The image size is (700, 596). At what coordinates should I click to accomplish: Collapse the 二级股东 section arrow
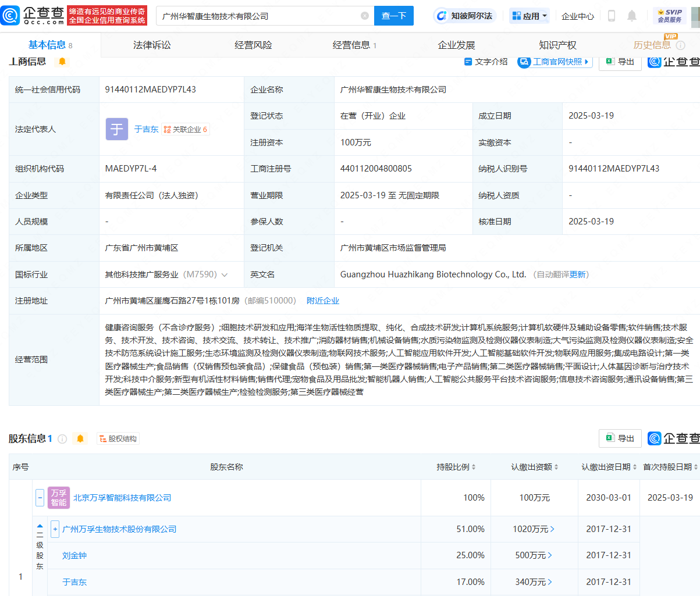coord(40,526)
